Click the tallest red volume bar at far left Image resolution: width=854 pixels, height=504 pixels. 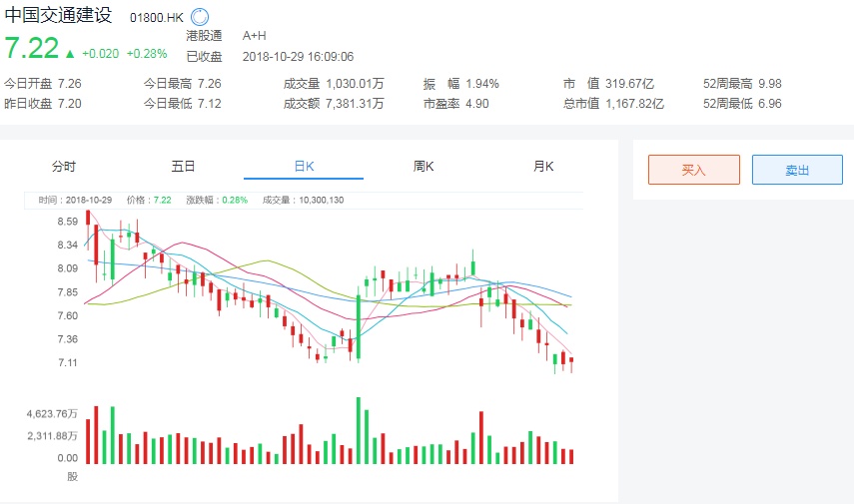point(96,434)
